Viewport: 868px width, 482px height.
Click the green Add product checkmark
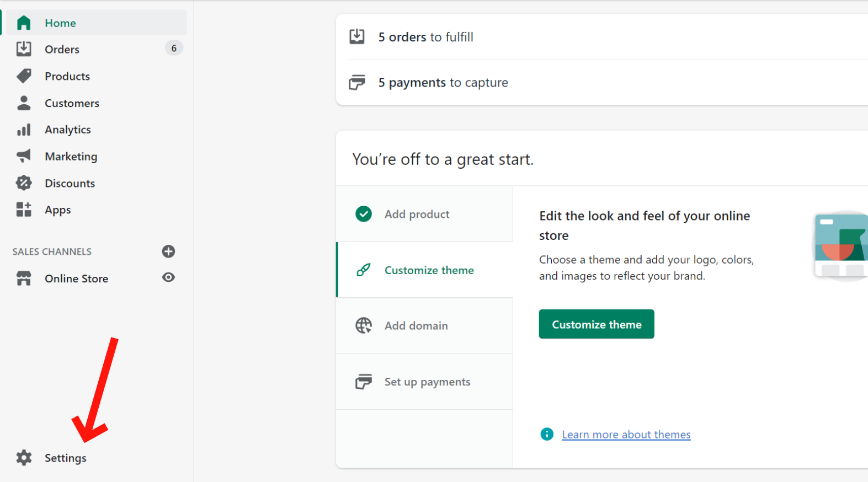363,214
